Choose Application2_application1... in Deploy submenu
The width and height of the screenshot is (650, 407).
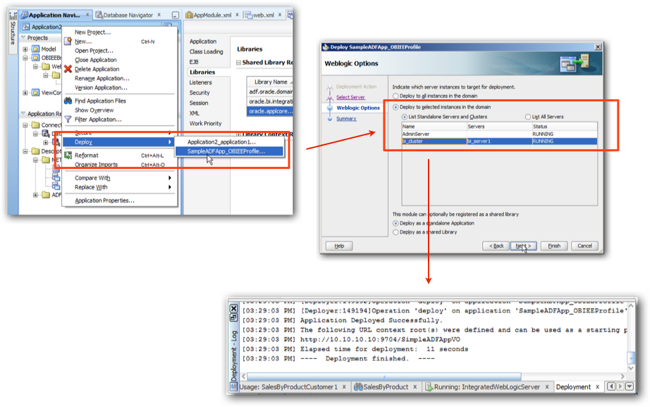(x=229, y=142)
